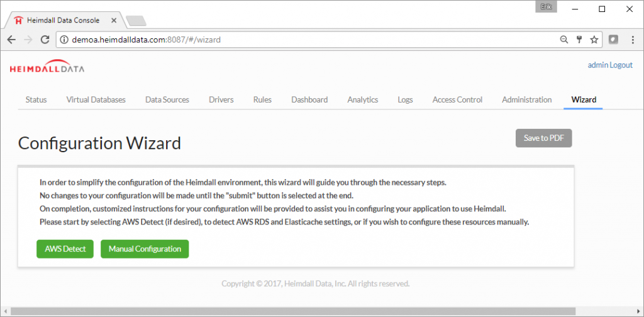Open a new browser tab
Image resolution: width=644 pixels, height=317 pixels.
click(136, 21)
